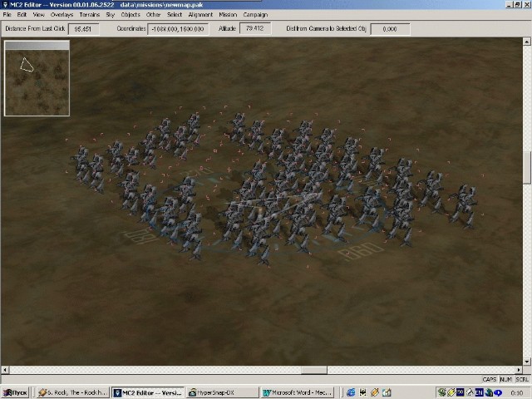Viewport: 532px width, 399px height.
Task: Click the EN language indicator in tray
Action: pos(479,392)
